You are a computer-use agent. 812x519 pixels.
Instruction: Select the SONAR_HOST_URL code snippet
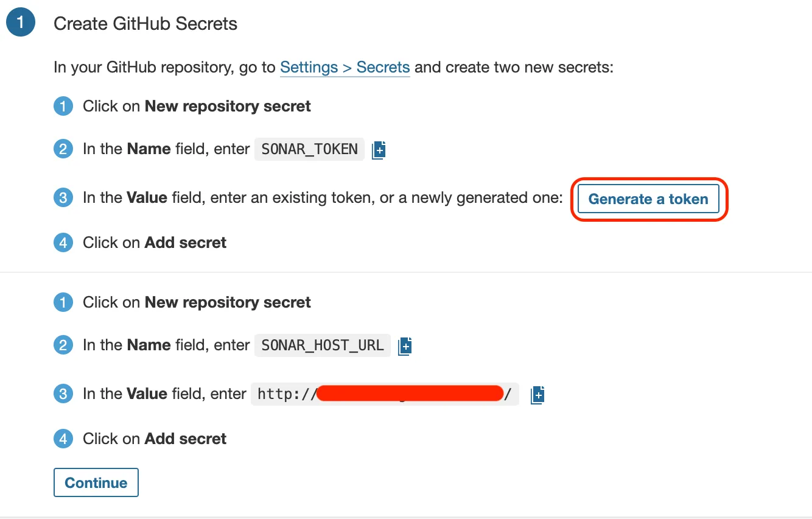point(322,345)
